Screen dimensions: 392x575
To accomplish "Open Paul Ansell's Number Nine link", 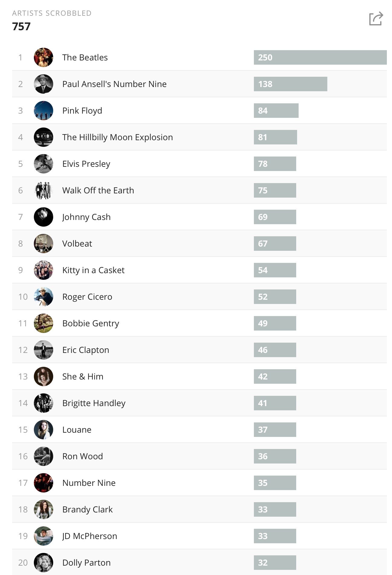I will click(114, 84).
